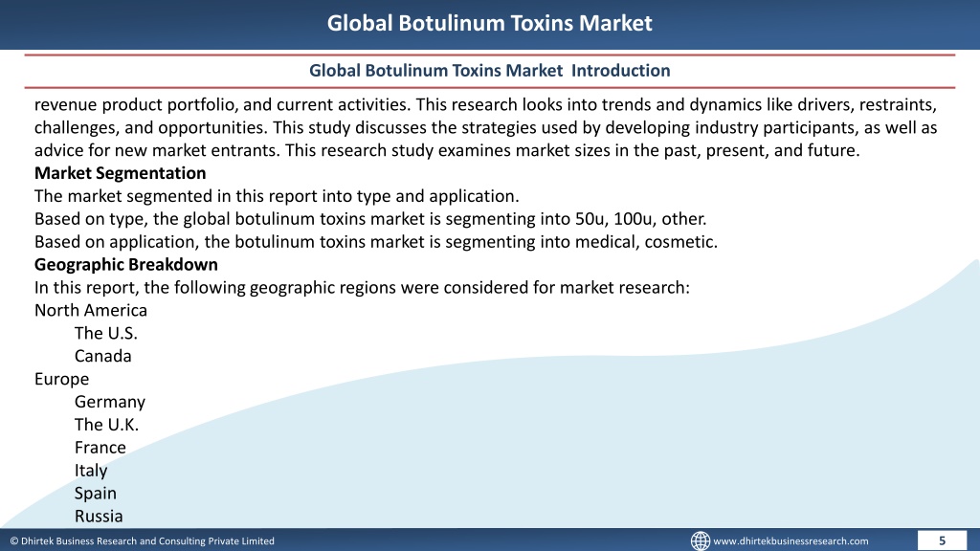This screenshot has height=551, width=980.
Task: Click the 'Canada' list entry
Action: (x=103, y=356)
